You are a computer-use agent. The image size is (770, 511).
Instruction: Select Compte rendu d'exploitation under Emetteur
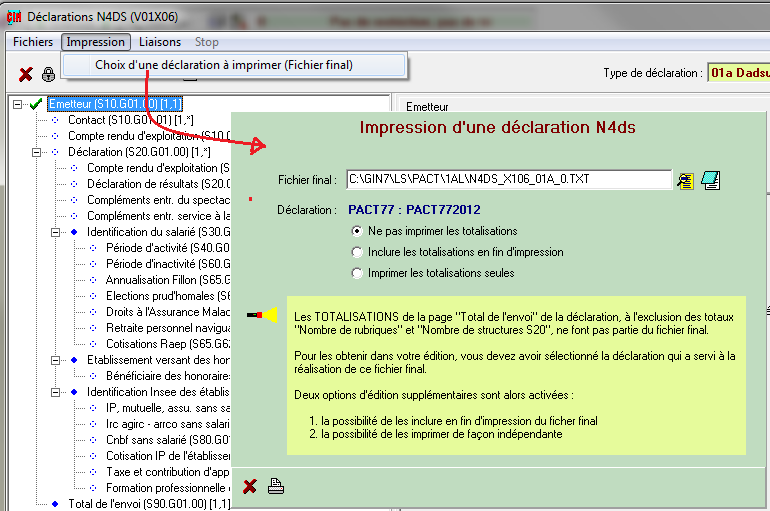pos(149,136)
